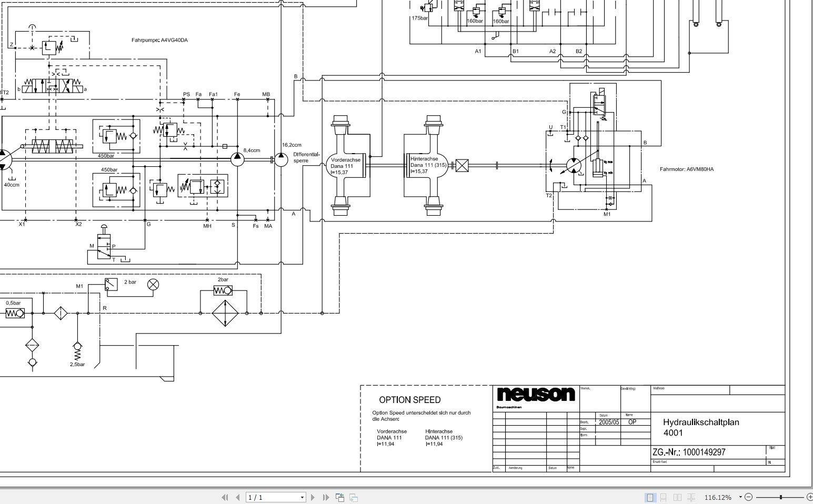The image size is (813, 504).
Task: Click the 'OP' name cell
Action: (x=632, y=422)
